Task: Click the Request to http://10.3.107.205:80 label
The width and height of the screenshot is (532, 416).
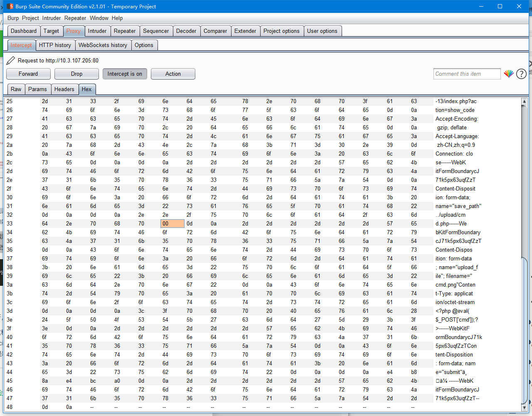Action: pyautogui.click(x=58, y=60)
